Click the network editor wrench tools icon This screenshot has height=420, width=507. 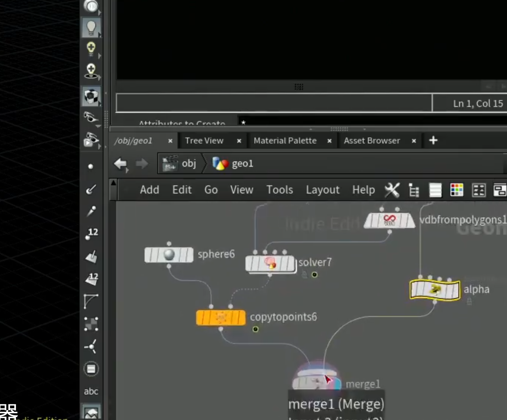click(392, 190)
